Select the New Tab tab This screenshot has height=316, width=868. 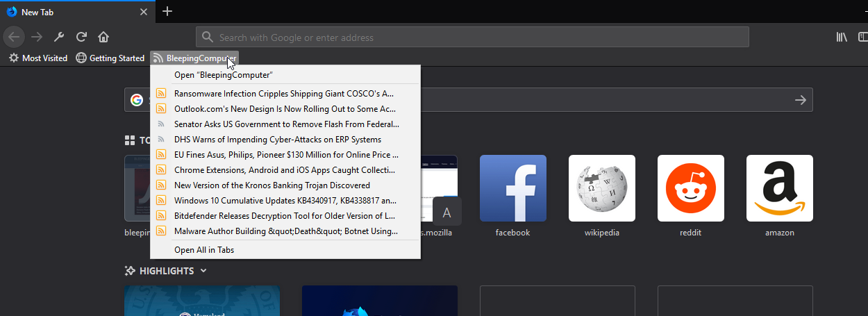[x=76, y=13]
